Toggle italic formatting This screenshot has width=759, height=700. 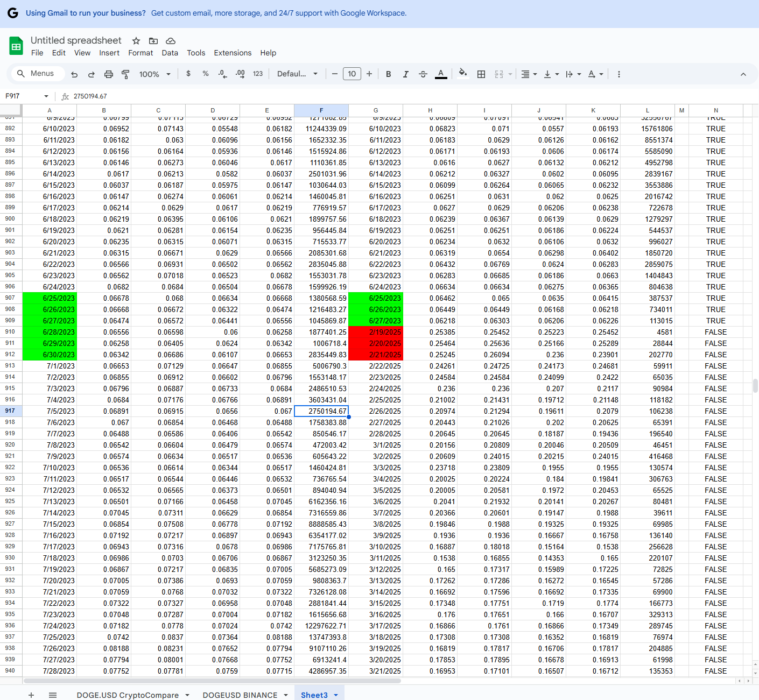pyautogui.click(x=405, y=74)
